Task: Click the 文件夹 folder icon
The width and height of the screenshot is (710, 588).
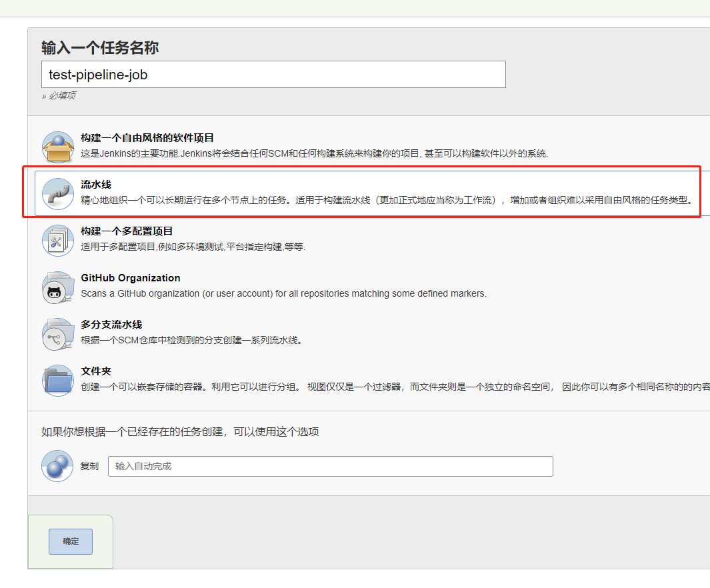Action: pos(57,380)
